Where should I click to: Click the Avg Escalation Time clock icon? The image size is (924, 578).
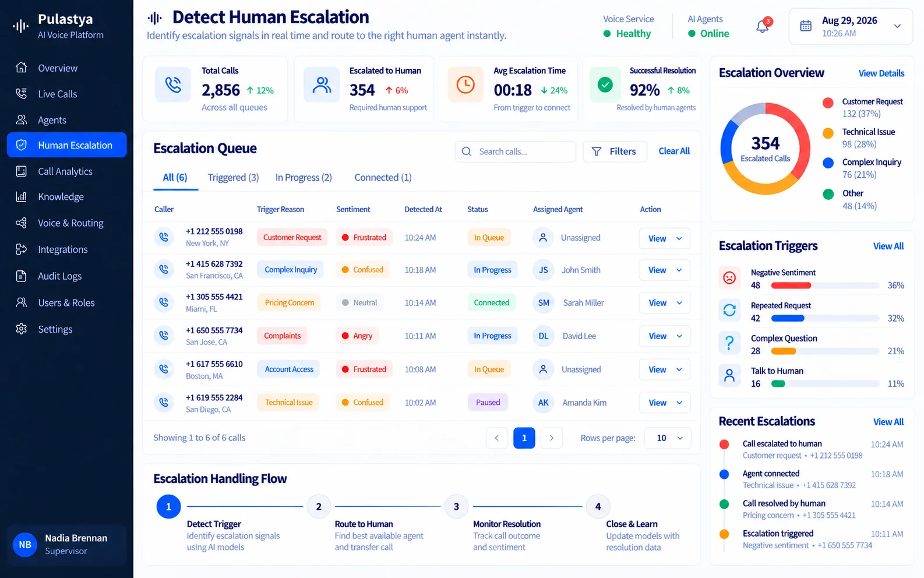click(465, 84)
